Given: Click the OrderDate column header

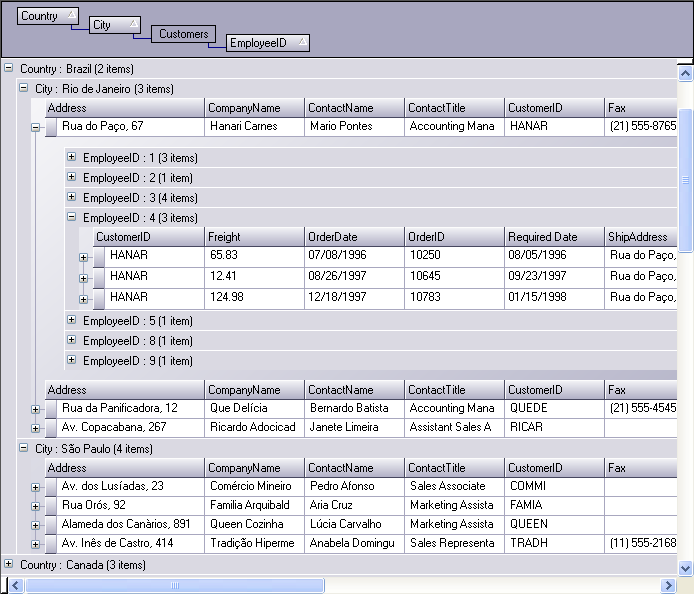Looking at the screenshot, I should 354,237.
